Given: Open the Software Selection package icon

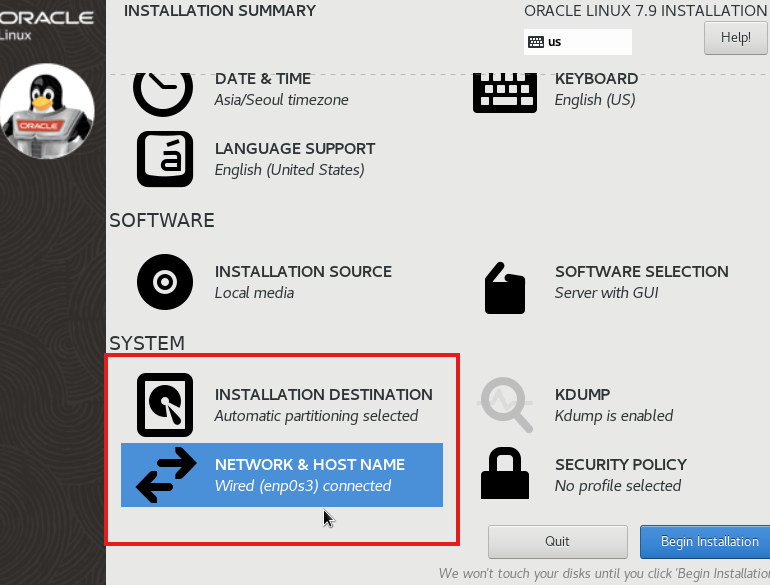Looking at the screenshot, I should point(505,288).
